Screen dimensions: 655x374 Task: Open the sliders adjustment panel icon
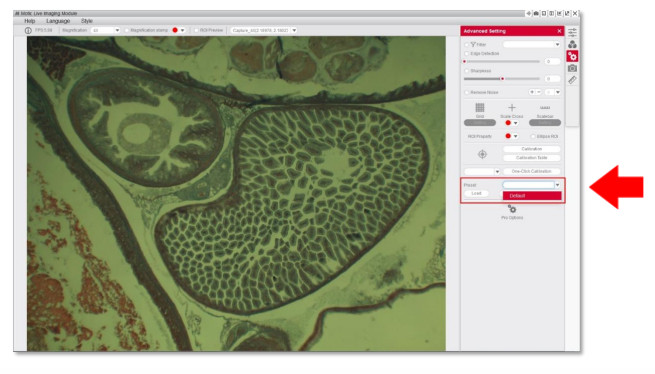coord(572,32)
